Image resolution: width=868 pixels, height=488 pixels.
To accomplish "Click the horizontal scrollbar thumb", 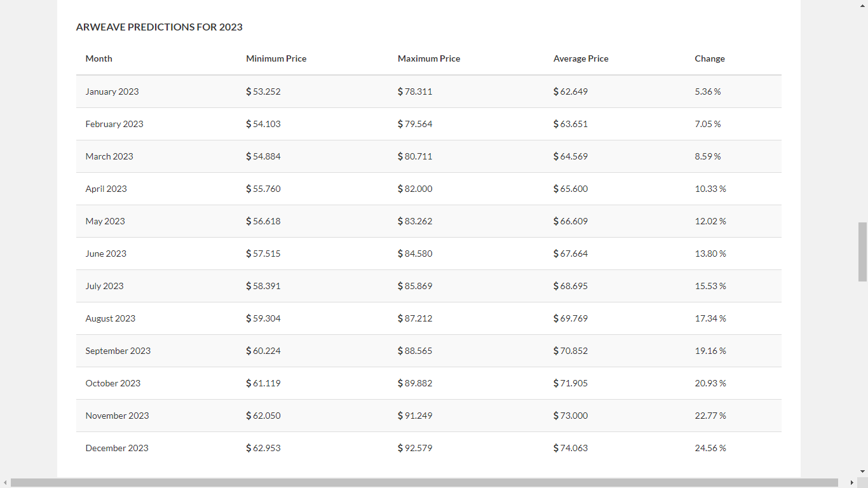I will pyautogui.click(x=424, y=483).
